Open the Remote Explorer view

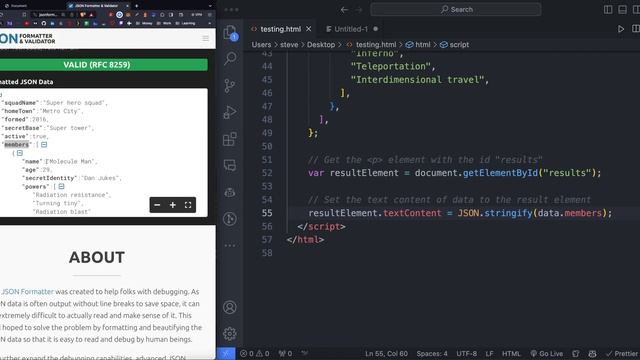coord(230,165)
